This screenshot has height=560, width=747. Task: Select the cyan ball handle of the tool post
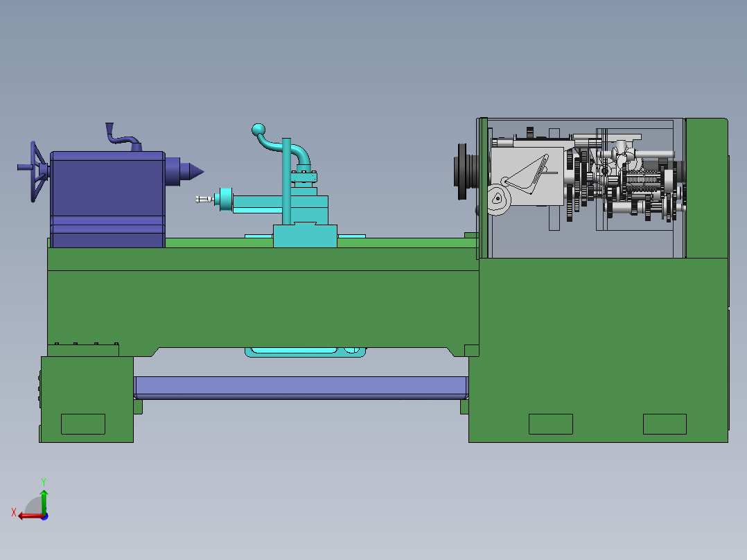click(258, 129)
